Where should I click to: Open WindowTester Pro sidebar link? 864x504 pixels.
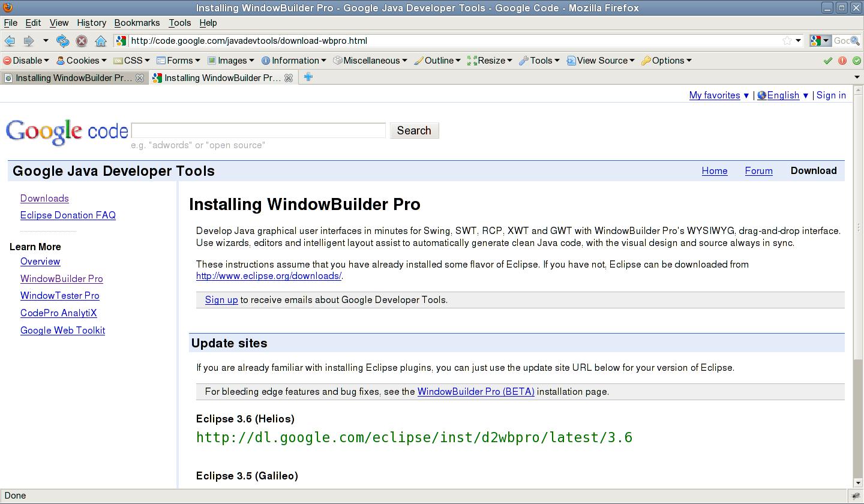click(60, 295)
